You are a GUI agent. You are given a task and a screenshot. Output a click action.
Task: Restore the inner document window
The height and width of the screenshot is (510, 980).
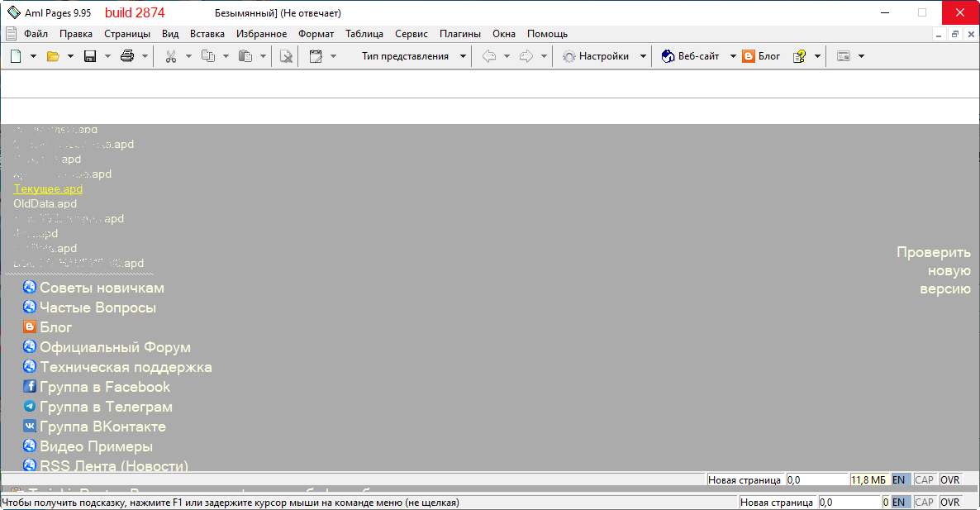pos(954,35)
